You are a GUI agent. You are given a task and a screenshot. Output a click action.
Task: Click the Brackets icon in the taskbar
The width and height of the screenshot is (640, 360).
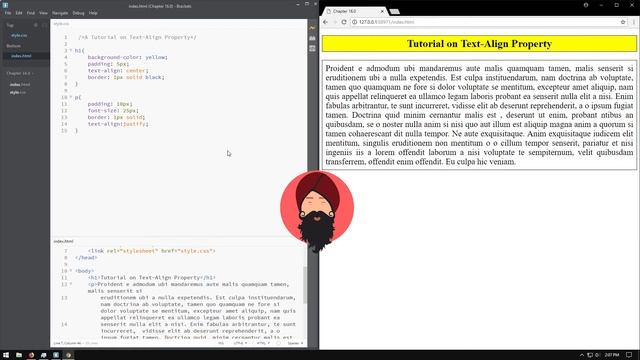(56, 355)
